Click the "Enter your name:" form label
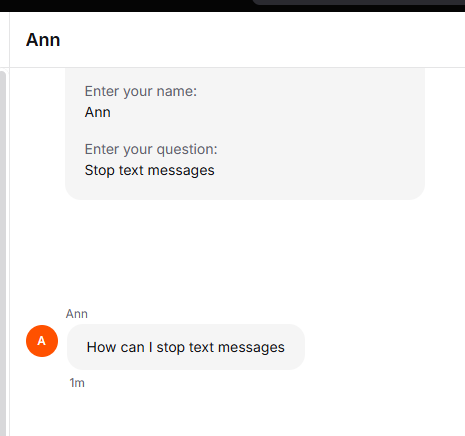The width and height of the screenshot is (465, 436). tap(141, 91)
